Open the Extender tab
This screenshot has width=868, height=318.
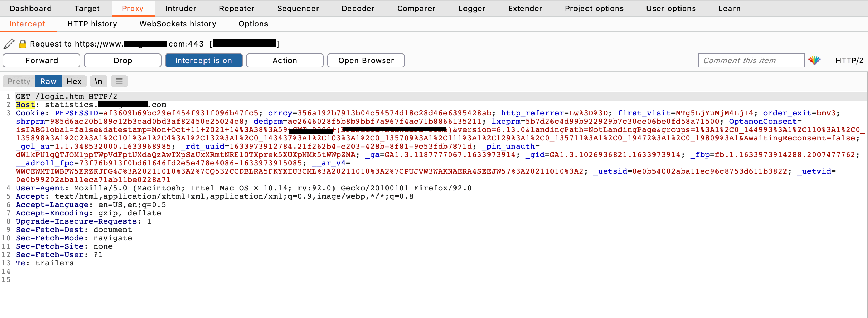coord(525,8)
